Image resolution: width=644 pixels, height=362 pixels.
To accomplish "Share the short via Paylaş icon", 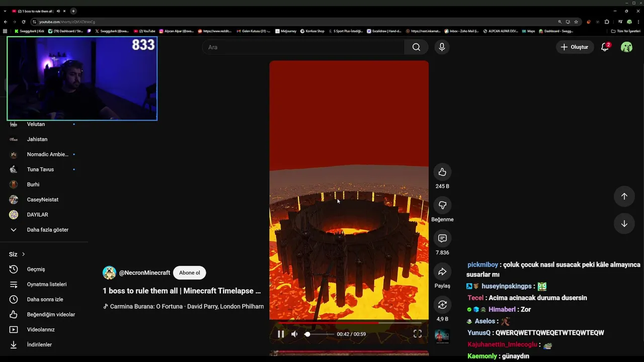I will [442, 271].
